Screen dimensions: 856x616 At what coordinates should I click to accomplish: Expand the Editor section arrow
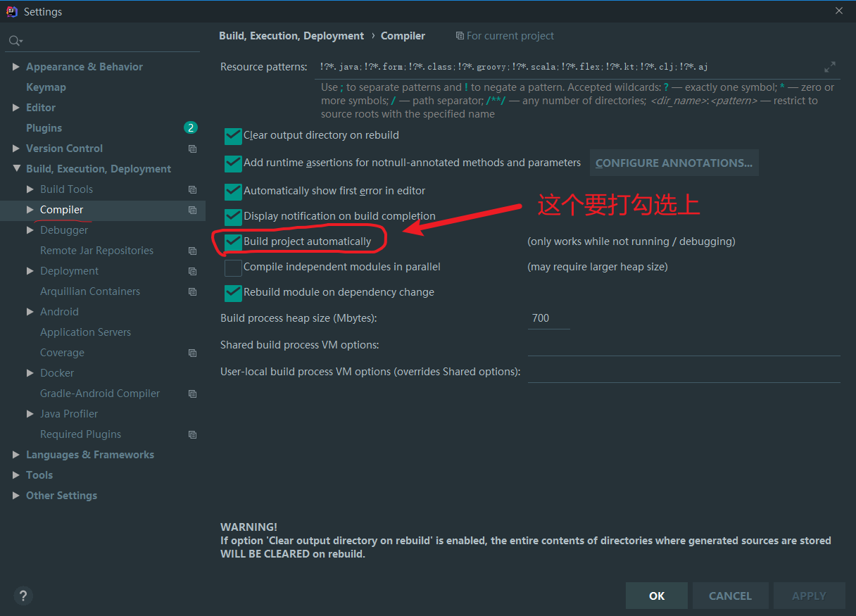(x=16, y=108)
